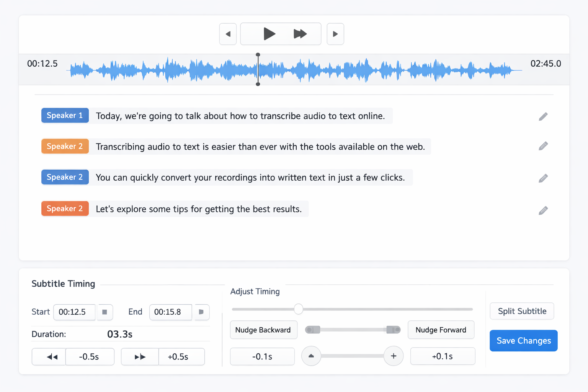This screenshot has width=588, height=392.
Task: Apply the -0.1s timing adjustment
Action: tap(262, 356)
